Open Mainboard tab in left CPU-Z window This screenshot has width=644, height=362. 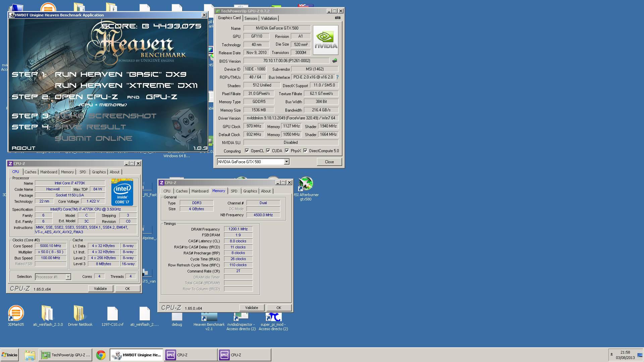click(49, 172)
